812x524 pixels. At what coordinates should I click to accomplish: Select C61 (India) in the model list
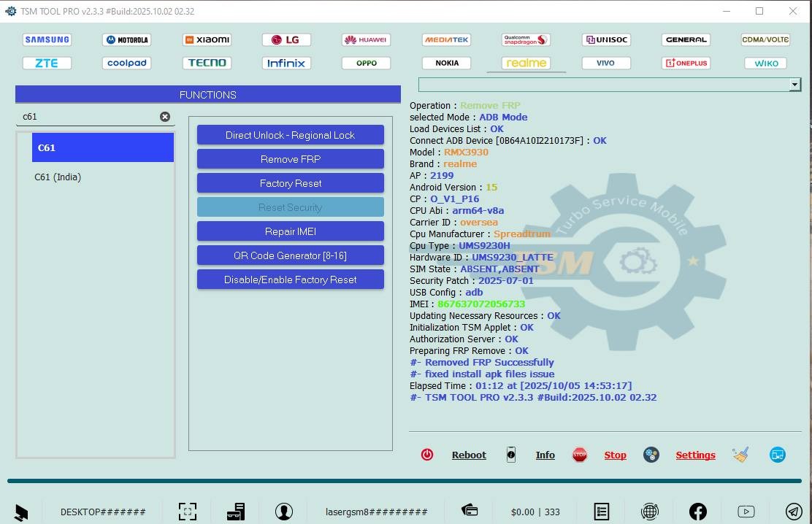pyautogui.click(x=58, y=177)
